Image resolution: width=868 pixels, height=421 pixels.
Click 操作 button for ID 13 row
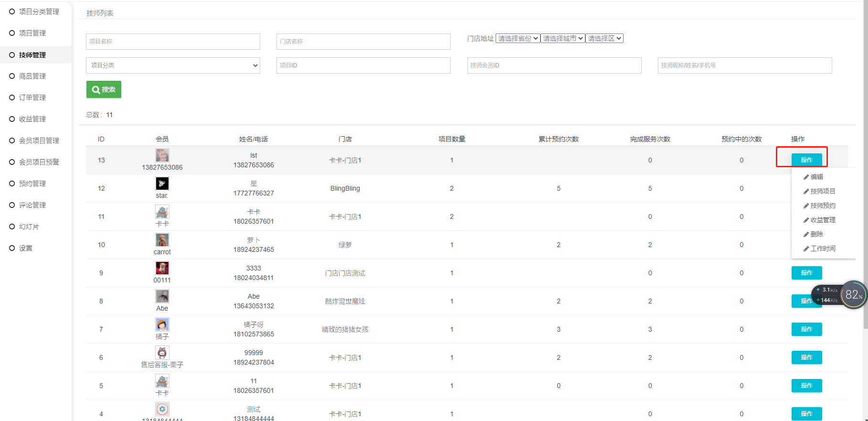pos(806,160)
